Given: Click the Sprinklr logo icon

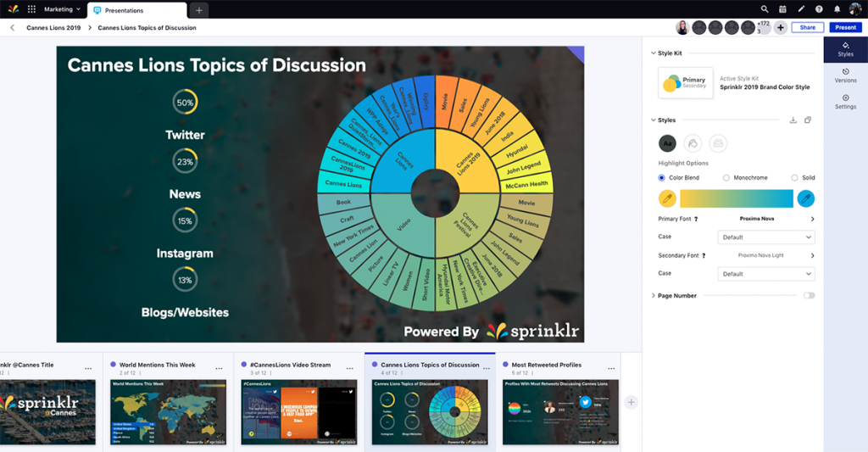Looking at the screenshot, I should click(x=13, y=9).
